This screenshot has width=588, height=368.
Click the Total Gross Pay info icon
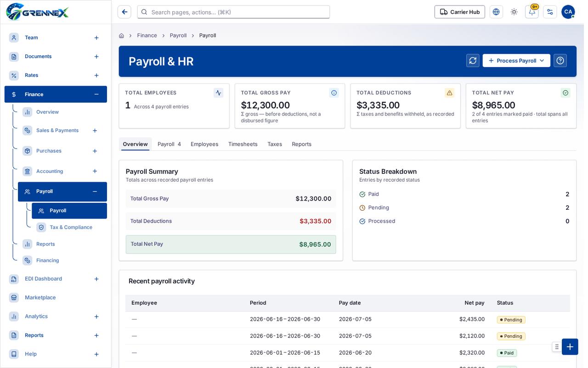click(334, 93)
